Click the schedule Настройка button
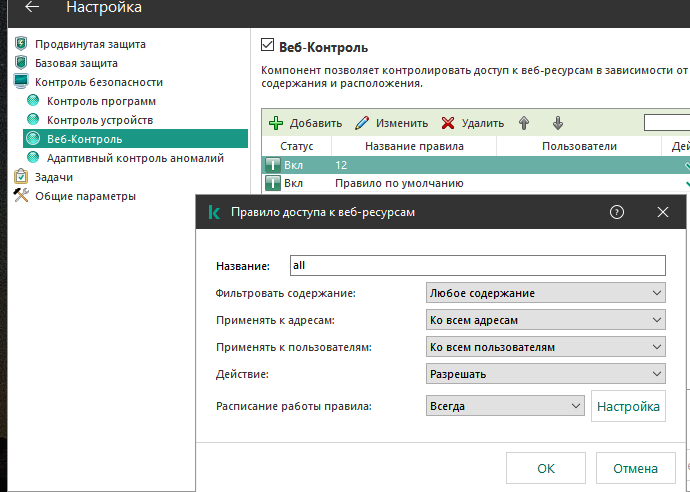 [x=628, y=406]
